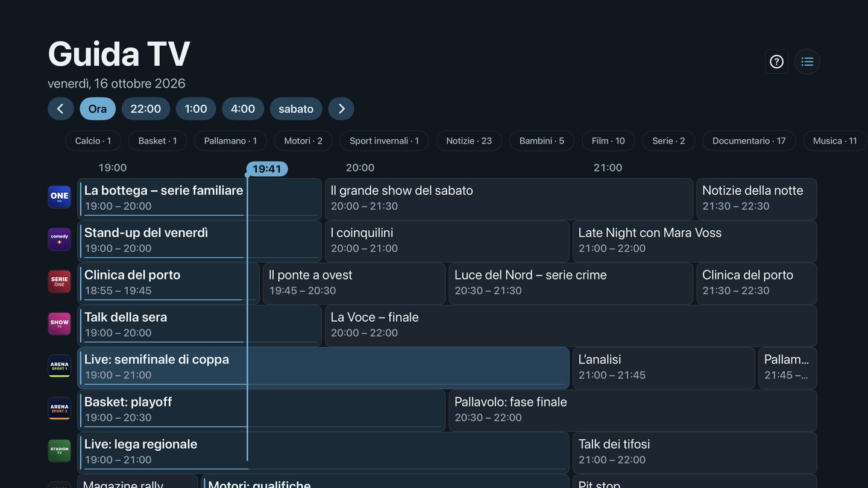
Task: Filter the guide by Notizie
Action: [469, 140]
